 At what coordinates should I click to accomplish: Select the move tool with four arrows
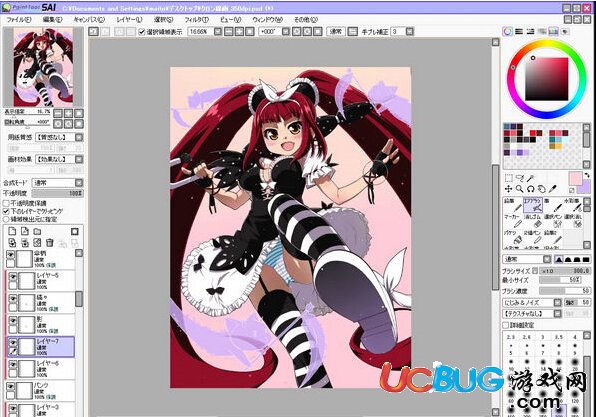point(508,189)
